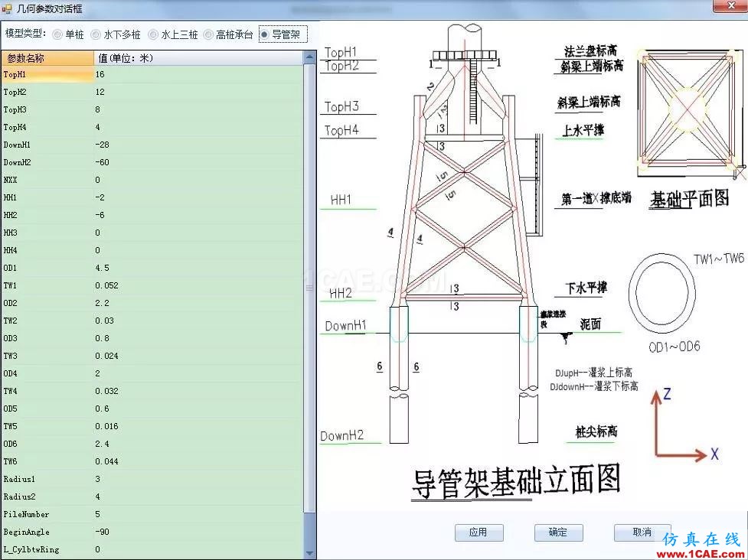Confirm with the 确定 button
The height and width of the screenshot is (560, 748).
coord(558,532)
